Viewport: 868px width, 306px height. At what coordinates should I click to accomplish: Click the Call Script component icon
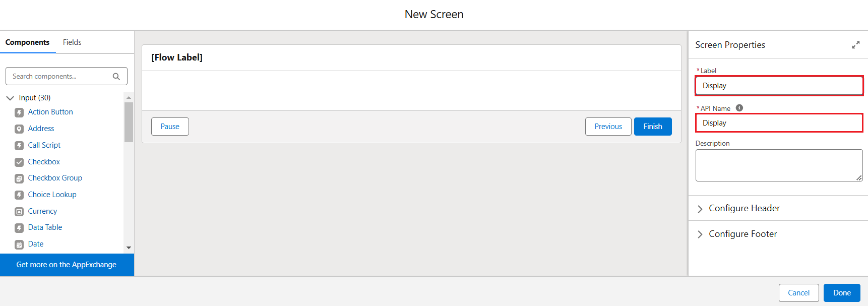[19, 146]
